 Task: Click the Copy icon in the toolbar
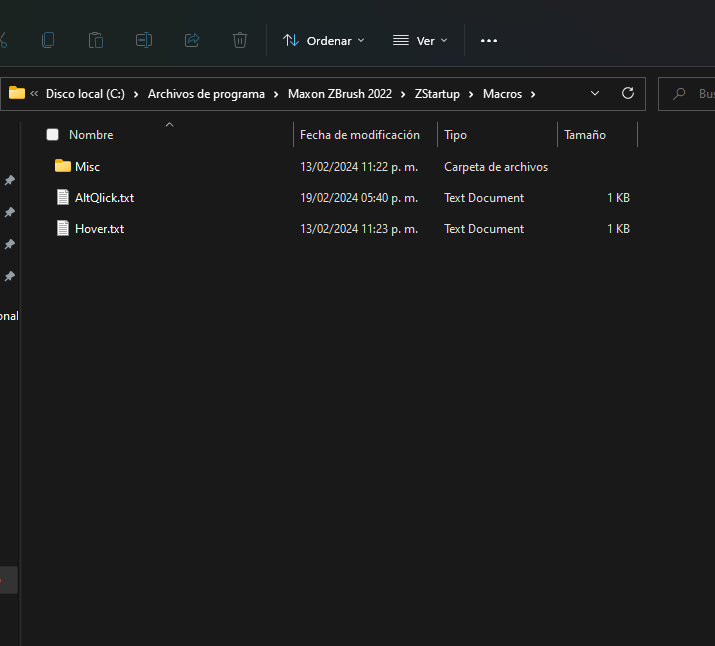[48, 40]
